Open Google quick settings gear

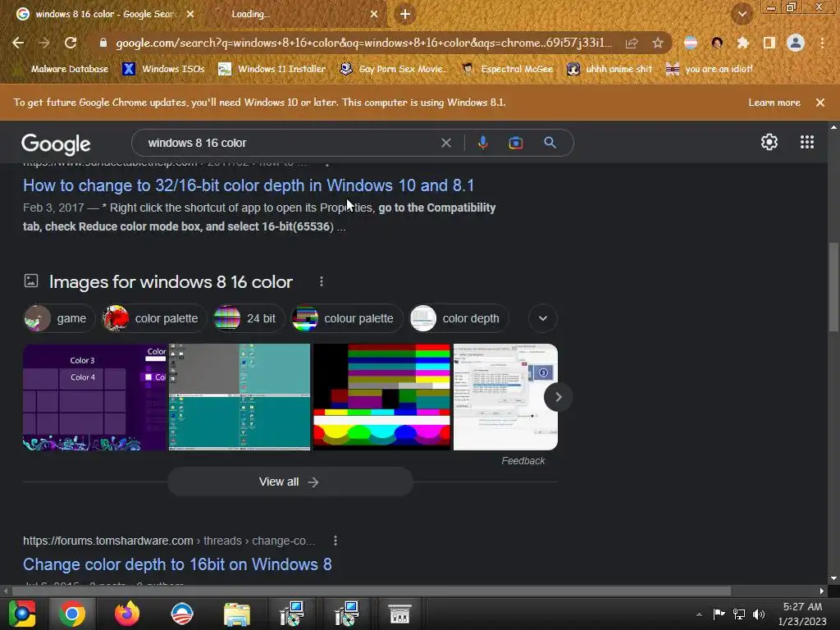click(769, 142)
